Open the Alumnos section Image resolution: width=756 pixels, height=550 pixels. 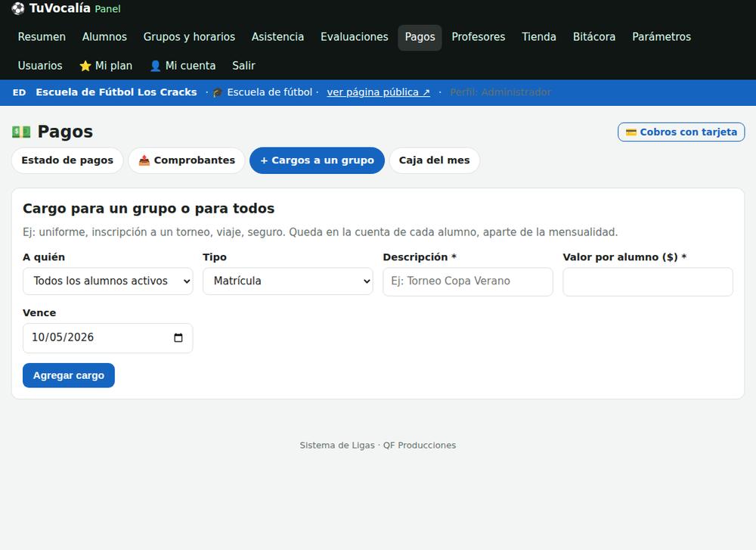pyautogui.click(x=104, y=37)
